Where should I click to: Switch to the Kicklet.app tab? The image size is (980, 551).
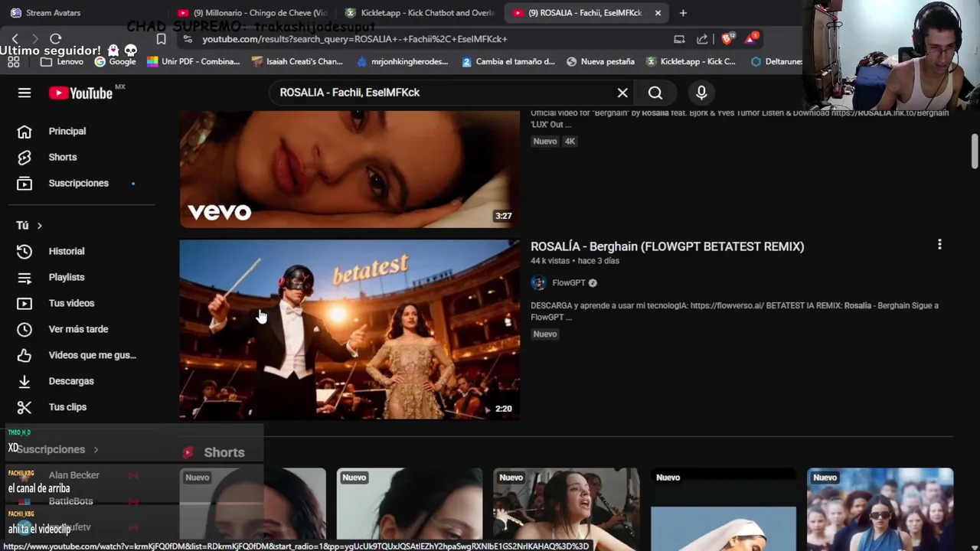coord(420,12)
